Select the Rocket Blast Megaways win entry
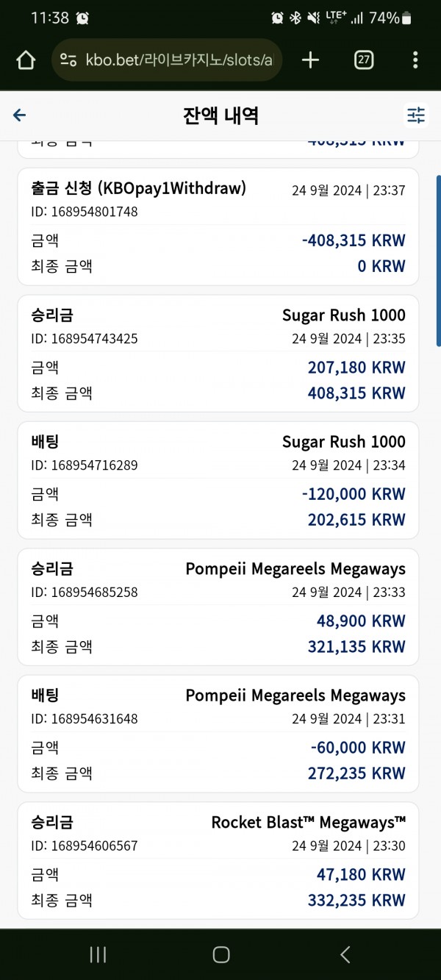441x980 pixels. pos(218,861)
